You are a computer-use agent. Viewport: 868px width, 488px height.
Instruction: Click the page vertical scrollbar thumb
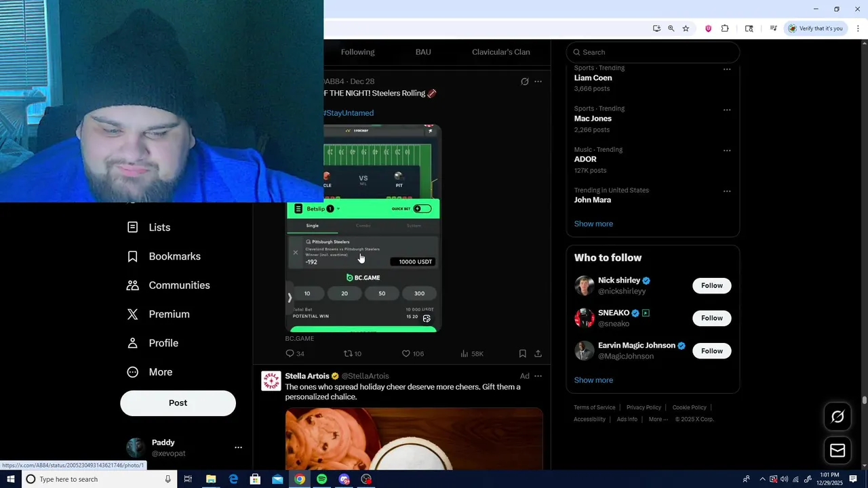tap(864, 401)
